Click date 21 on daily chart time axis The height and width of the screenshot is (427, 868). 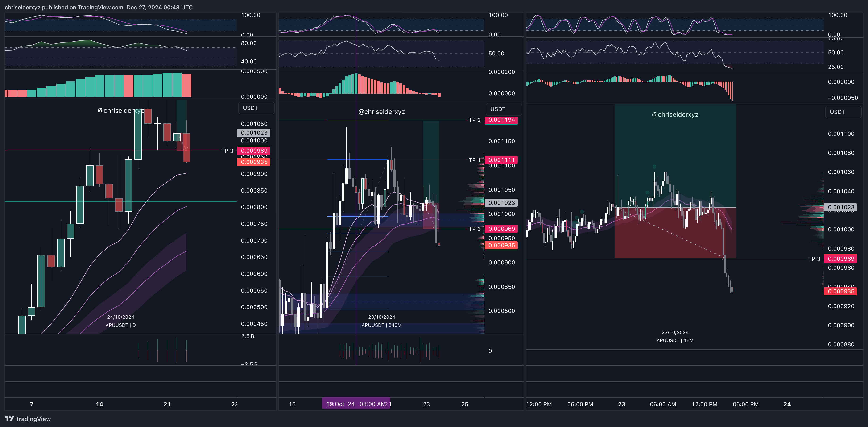pyautogui.click(x=167, y=404)
